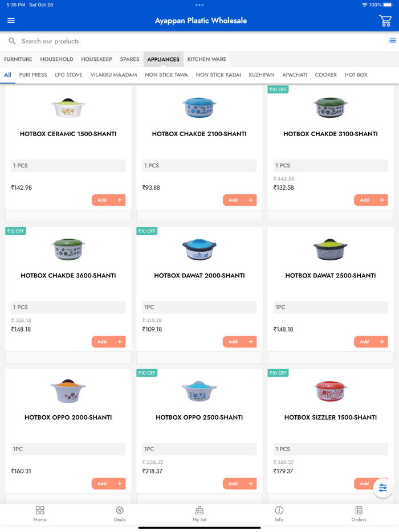Select the APPLIANCES category tab
This screenshot has height=532, width=399.
tap(164, 59)
